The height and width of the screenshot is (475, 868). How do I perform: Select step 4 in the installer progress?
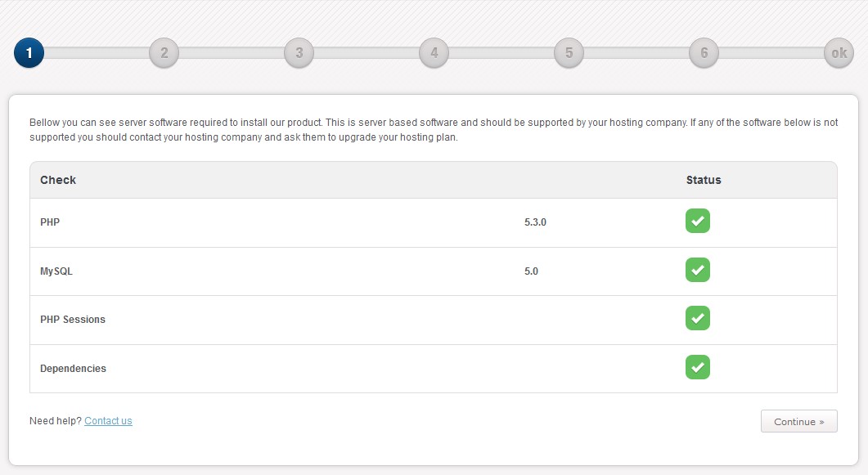[x=434, y=53]
